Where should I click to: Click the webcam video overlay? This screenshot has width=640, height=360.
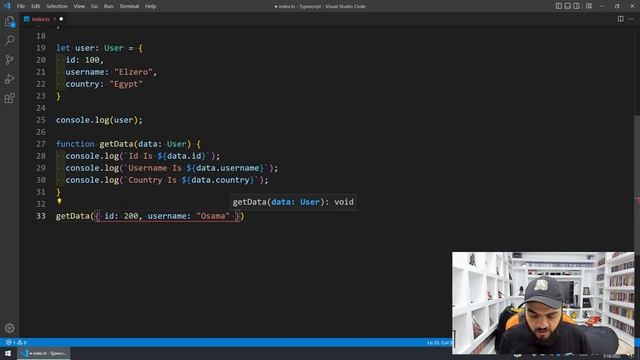tap(543, 303)
